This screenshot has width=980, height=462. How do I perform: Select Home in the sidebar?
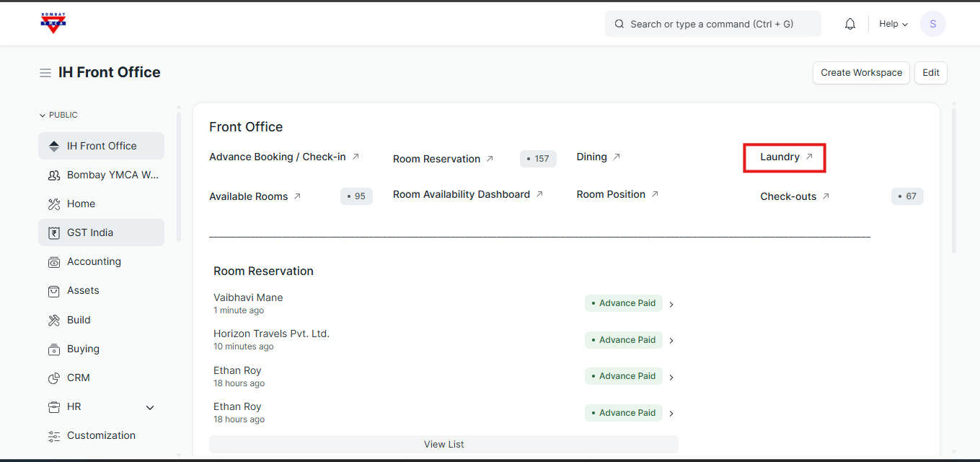tap(81, 204)
